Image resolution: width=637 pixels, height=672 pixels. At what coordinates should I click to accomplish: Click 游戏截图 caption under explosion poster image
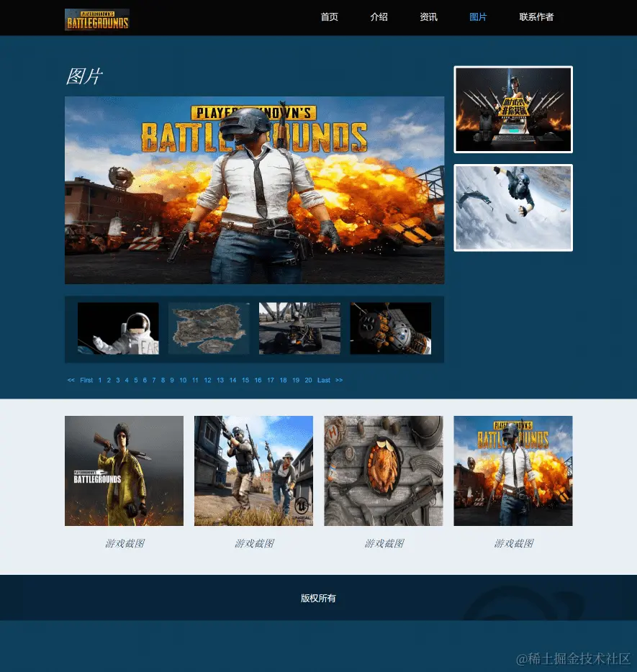[x=513, y=543]
